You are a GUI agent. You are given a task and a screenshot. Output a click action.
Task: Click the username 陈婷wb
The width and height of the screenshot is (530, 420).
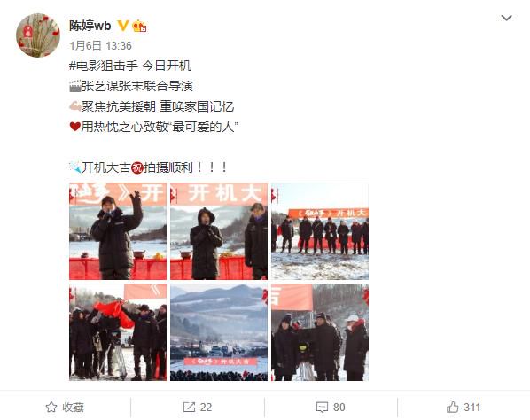90,26
